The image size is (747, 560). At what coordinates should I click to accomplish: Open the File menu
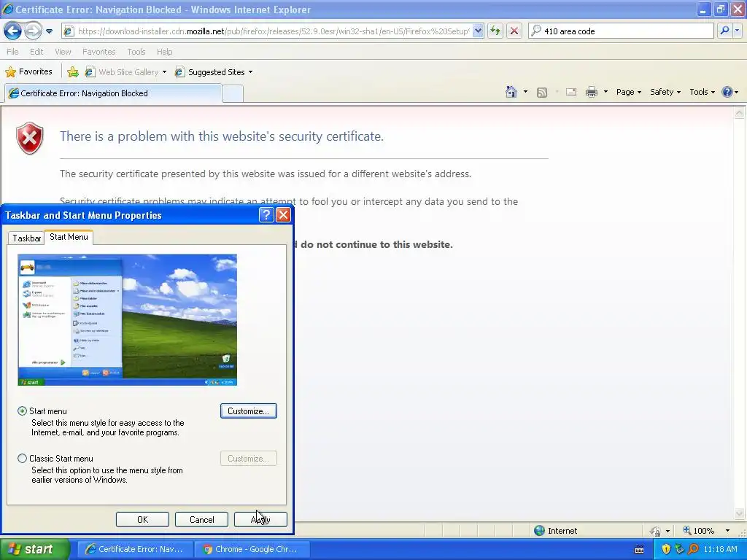pos(12,52)
